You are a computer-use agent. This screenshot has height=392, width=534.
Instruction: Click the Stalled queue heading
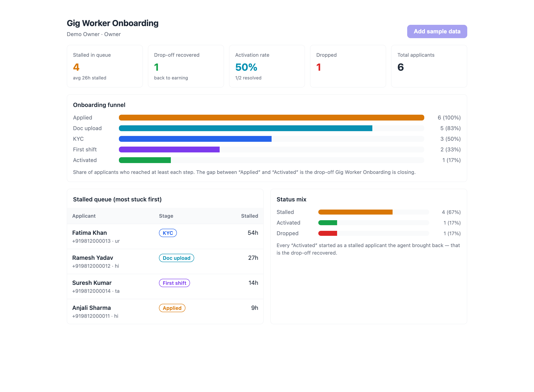(x=117, y=199)
